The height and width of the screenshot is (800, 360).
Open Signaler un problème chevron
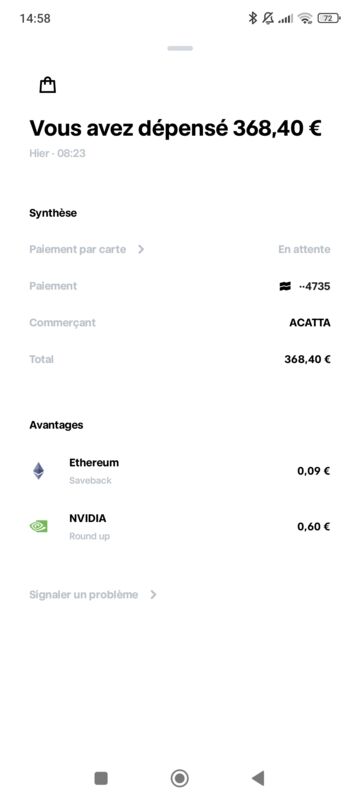[153, 595]
